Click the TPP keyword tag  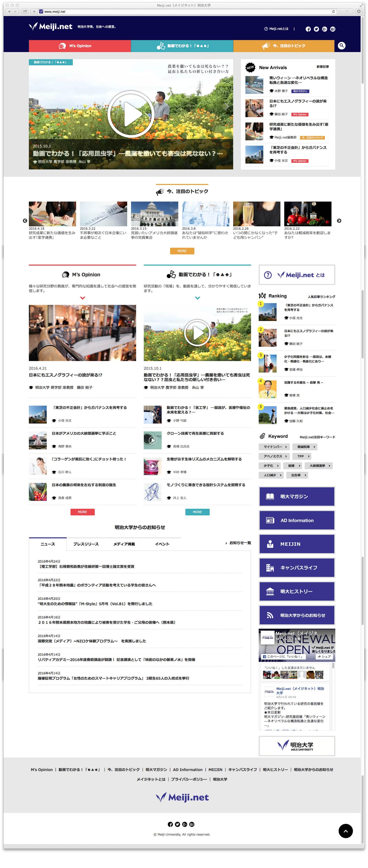(302, 456)
